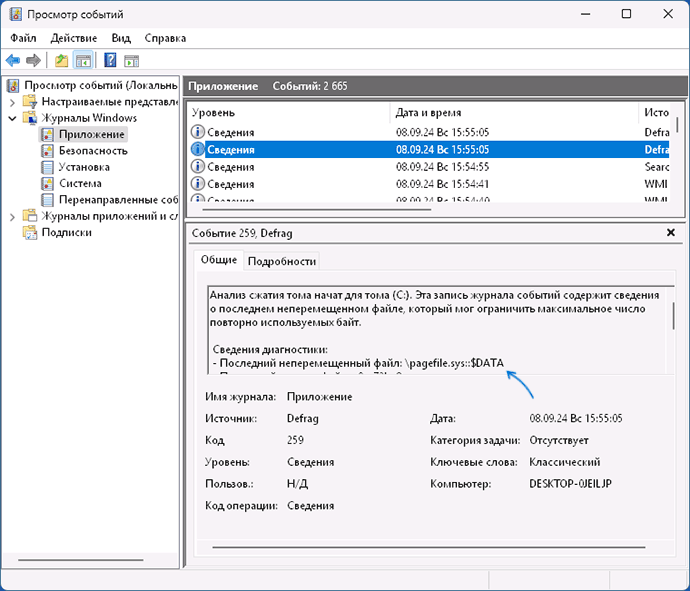Click the pagefile.sys::$DATA line in description
Image resolution: width=690 pixels, height=591 pixels.
tap(358, 363)
